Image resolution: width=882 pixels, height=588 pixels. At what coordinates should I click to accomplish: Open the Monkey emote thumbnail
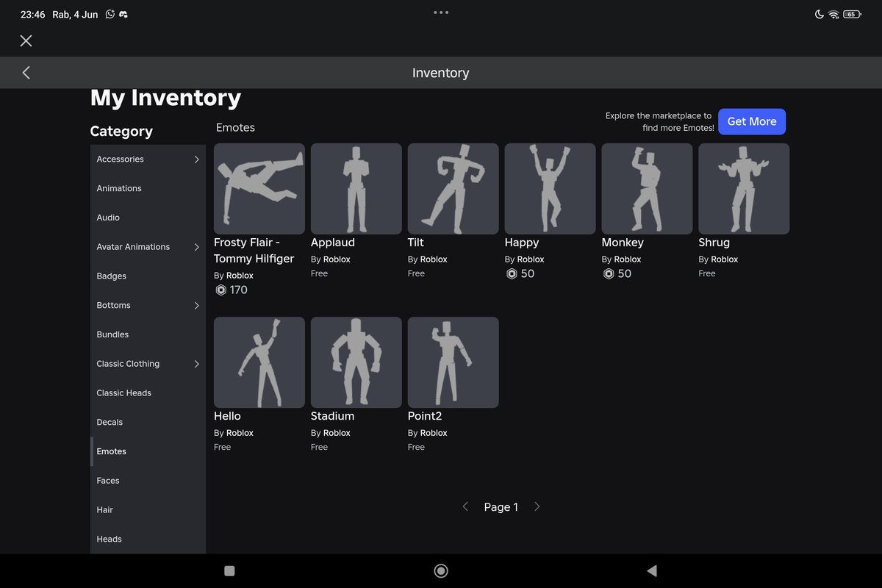tap(648, 189)
